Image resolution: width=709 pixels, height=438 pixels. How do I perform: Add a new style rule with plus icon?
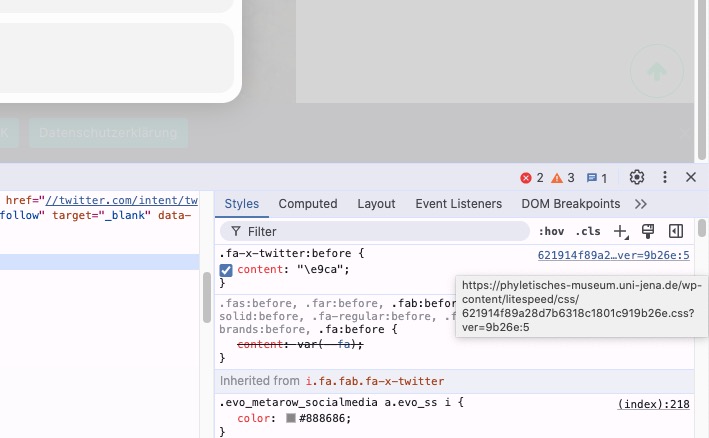621,231
